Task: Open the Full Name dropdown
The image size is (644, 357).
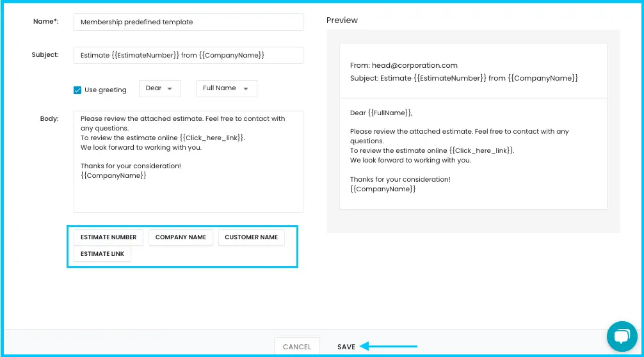Action: point(227,88)
